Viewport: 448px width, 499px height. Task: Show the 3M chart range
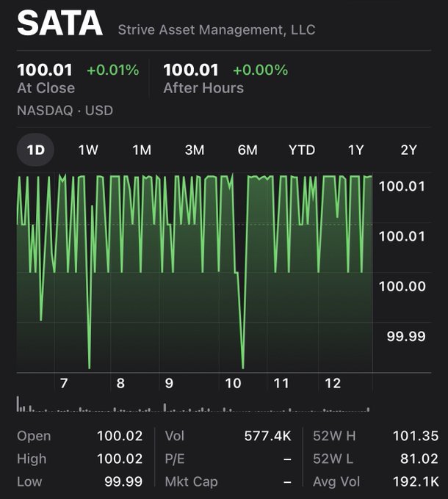(195, 150)
